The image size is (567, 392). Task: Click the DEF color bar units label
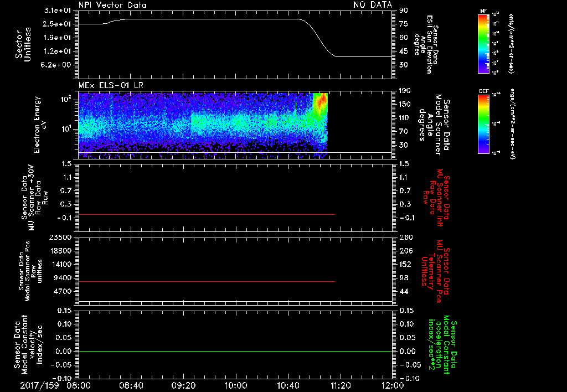click(x=513, y=124)
